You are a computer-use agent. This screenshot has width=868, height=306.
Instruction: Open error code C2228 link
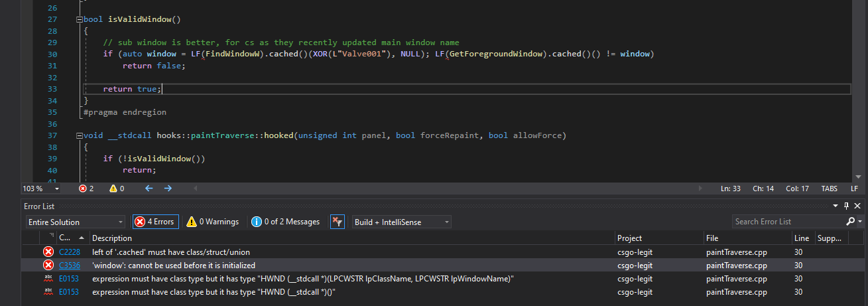68,252
